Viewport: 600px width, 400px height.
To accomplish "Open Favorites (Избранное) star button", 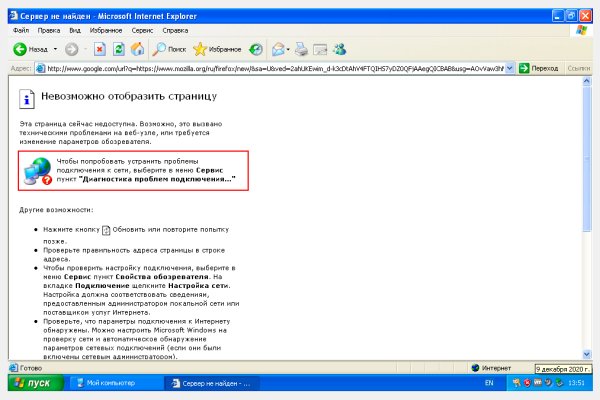I will point(218,48).
